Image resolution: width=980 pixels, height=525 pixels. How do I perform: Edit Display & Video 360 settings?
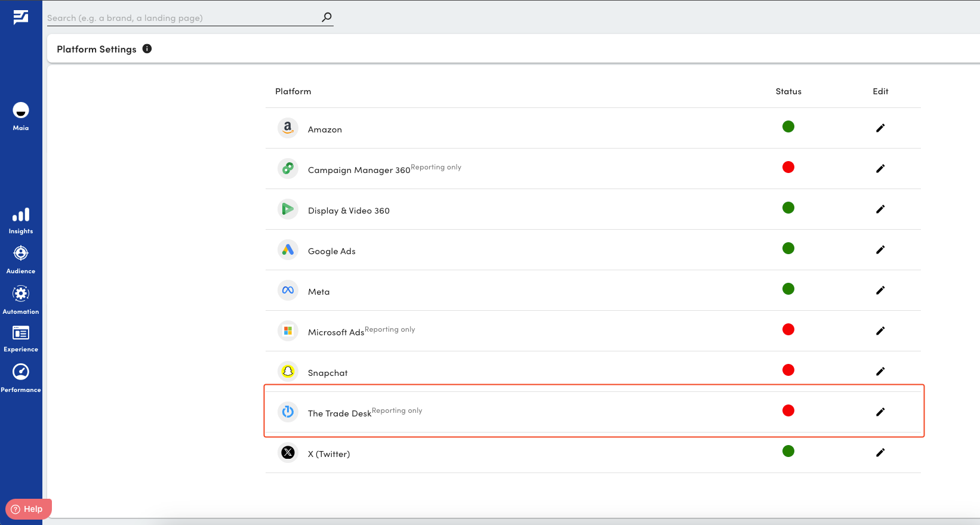pos(880,209)
